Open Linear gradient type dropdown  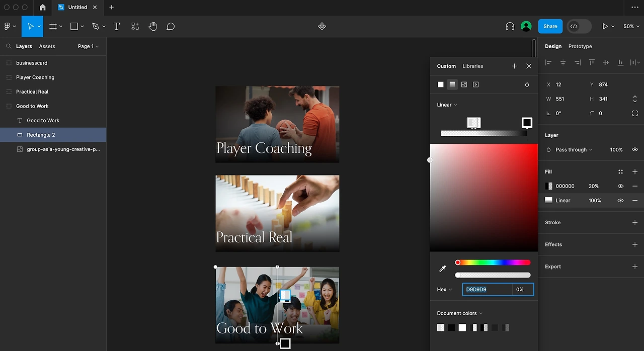click(x=447, y=105)
